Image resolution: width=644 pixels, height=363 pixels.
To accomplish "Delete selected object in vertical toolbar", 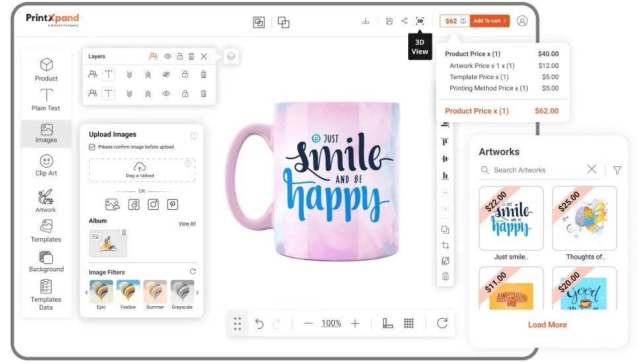I will click(x=445, y=276).
